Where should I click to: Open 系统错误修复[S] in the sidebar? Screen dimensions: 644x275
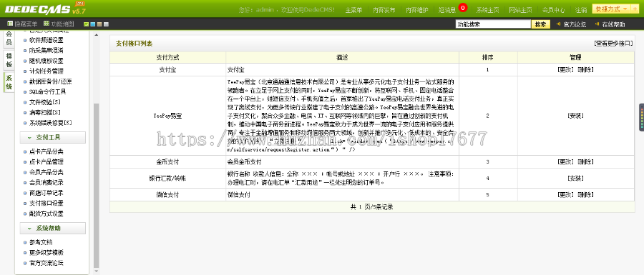coord(51,123)
